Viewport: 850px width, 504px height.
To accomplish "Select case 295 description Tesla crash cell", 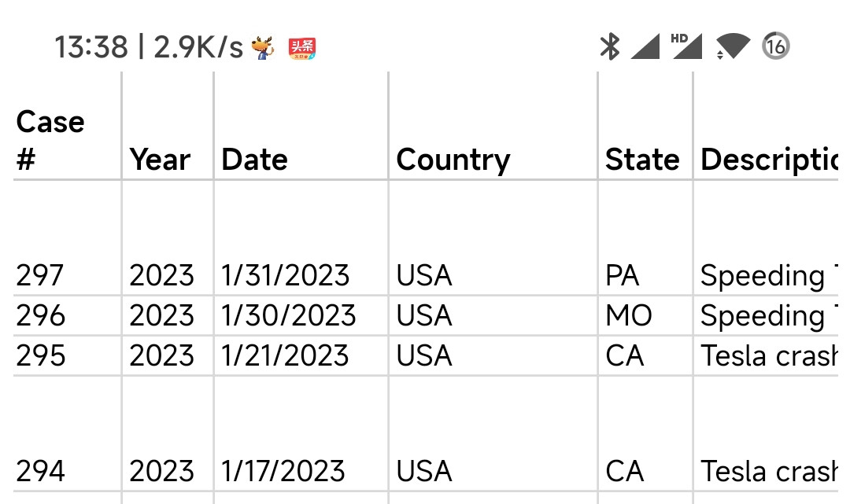I will coord(766,355).
